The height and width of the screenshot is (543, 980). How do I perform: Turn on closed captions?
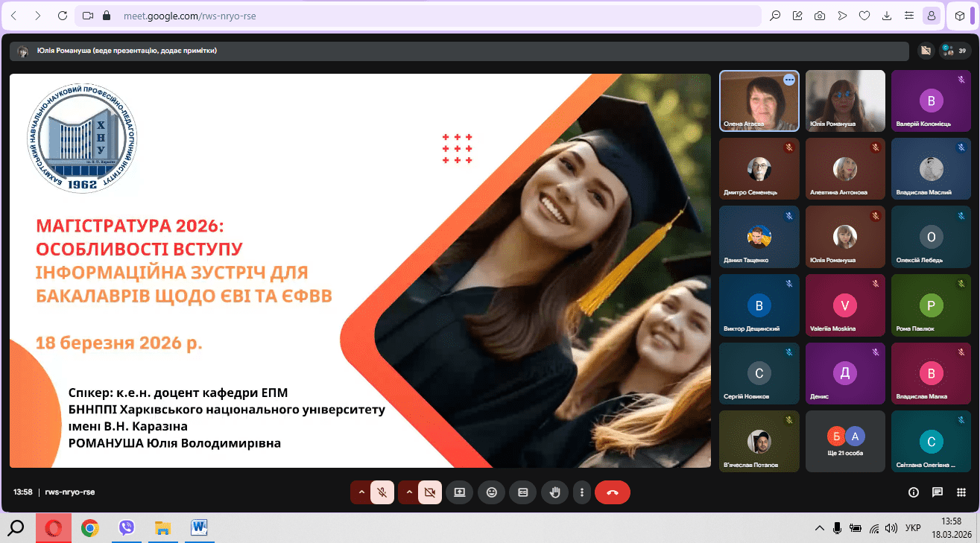click(x=523, y=492)
